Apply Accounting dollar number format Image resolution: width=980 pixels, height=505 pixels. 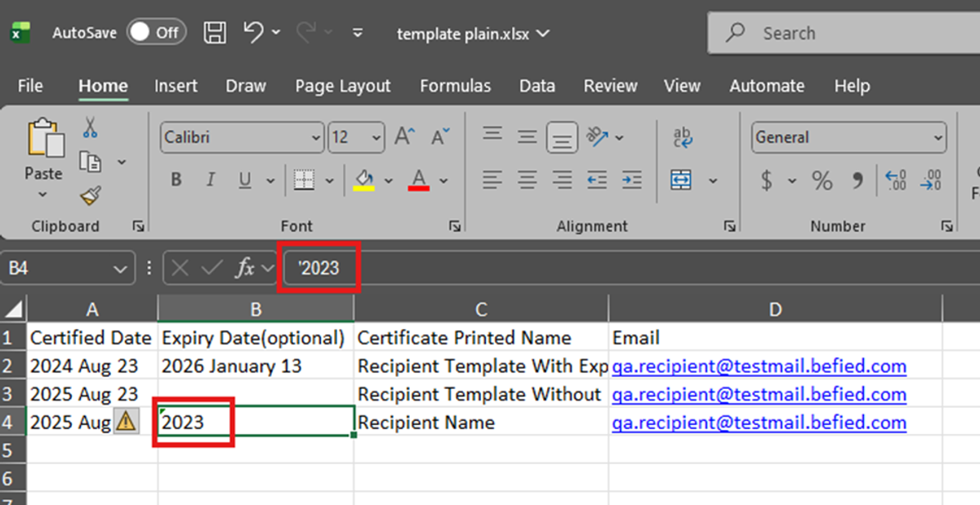766,180
